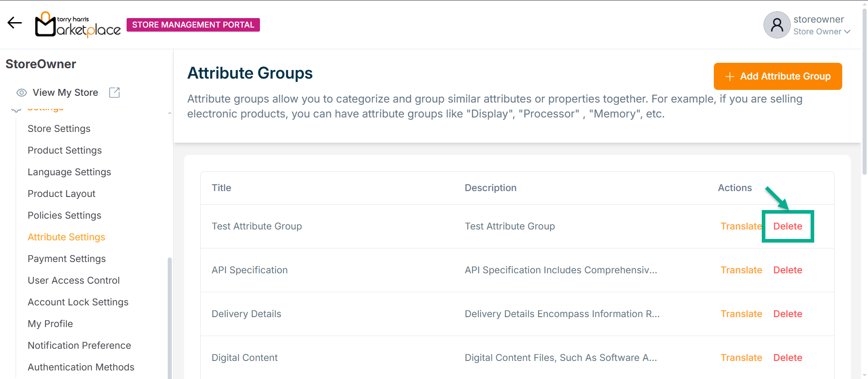The image size is (868, 379).
Task: Select Payment Settings menu item
Action: 66,259
